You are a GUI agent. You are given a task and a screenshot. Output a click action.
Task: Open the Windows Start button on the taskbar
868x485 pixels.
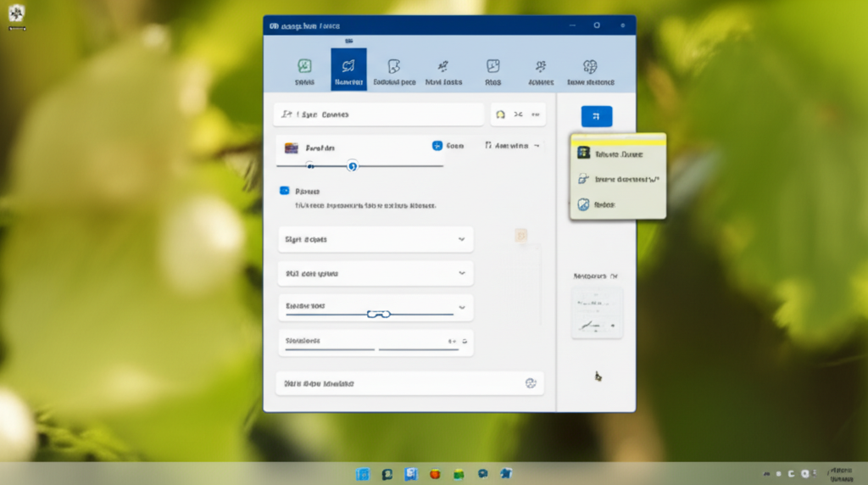pyautogui.click(x=363, y=474)
